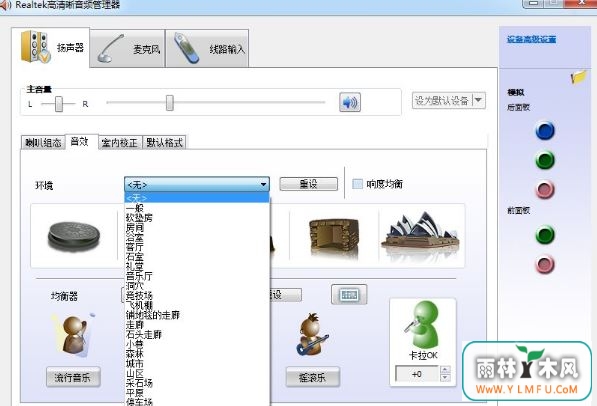597x406 pixels.
Task: Open the 设备高级设置 advanced settings link
Action: (x=532, y=39)
